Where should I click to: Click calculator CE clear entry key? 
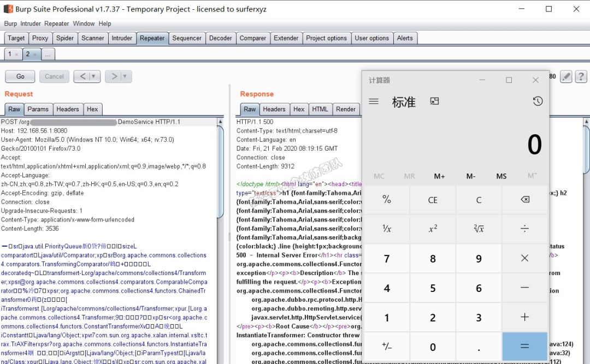coord(433,200)
